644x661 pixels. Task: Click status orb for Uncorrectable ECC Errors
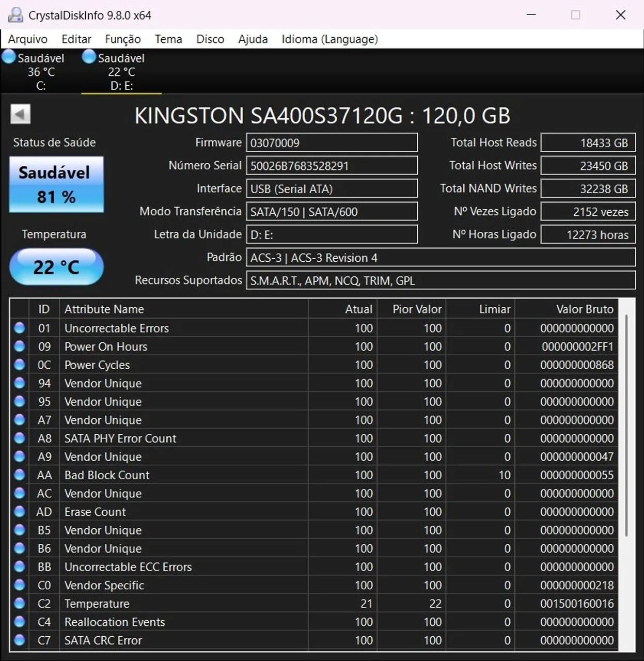pyautogui.click(x=20, y=566)
